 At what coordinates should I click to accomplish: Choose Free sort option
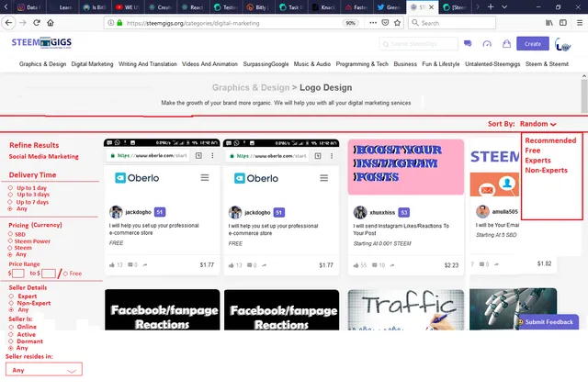(533, 151)
